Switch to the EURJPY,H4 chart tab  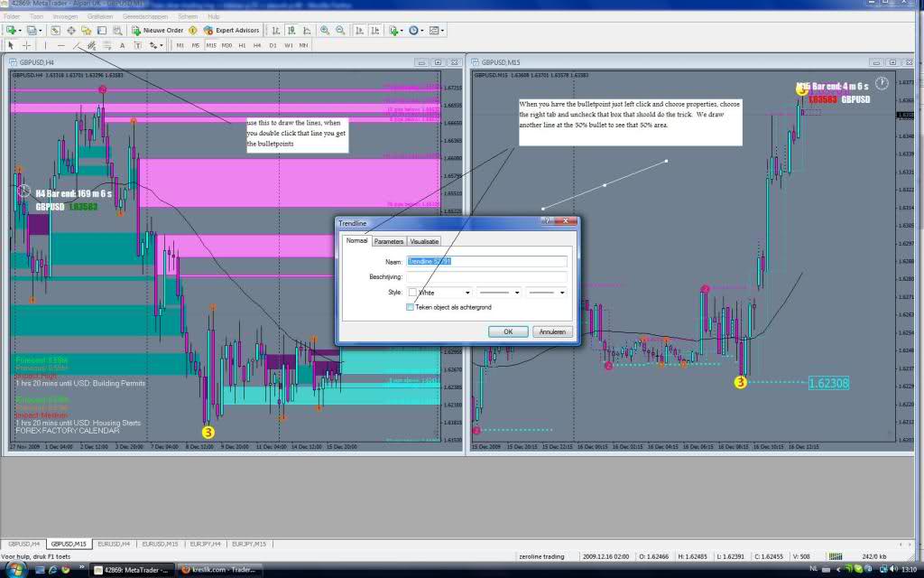point(205,544)
